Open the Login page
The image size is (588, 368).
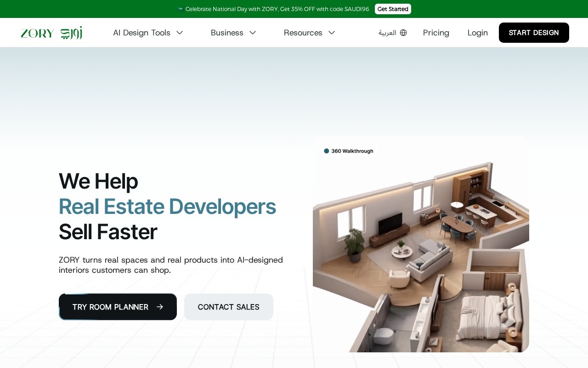point(478,33)
